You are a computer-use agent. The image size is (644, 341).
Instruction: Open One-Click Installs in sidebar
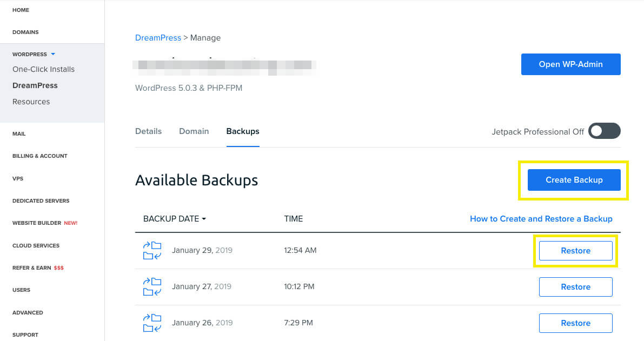43,69
